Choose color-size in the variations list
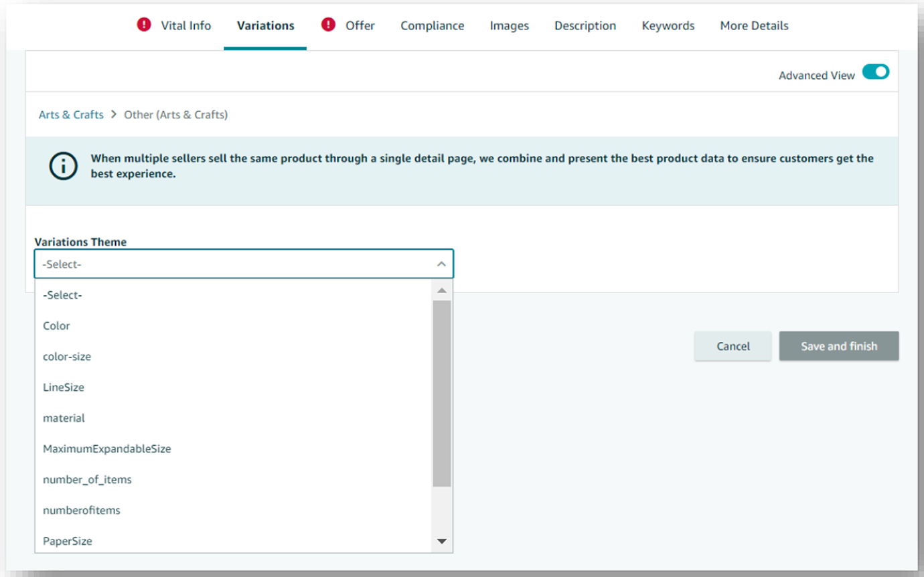Screen dimensions: 924x577 coord(67,357)
